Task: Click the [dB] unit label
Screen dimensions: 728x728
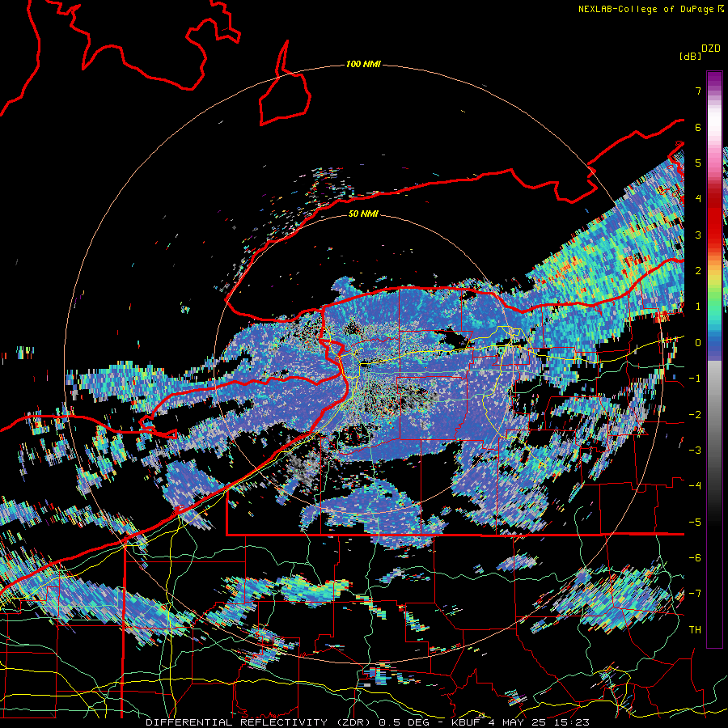Action: pos(691,57)
